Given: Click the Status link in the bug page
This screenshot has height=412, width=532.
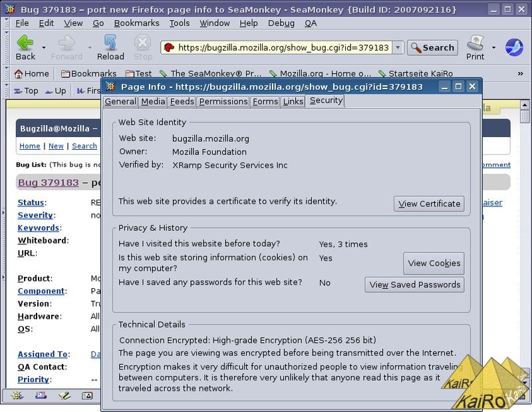Looking at the screenshot, I should [31, 202].
